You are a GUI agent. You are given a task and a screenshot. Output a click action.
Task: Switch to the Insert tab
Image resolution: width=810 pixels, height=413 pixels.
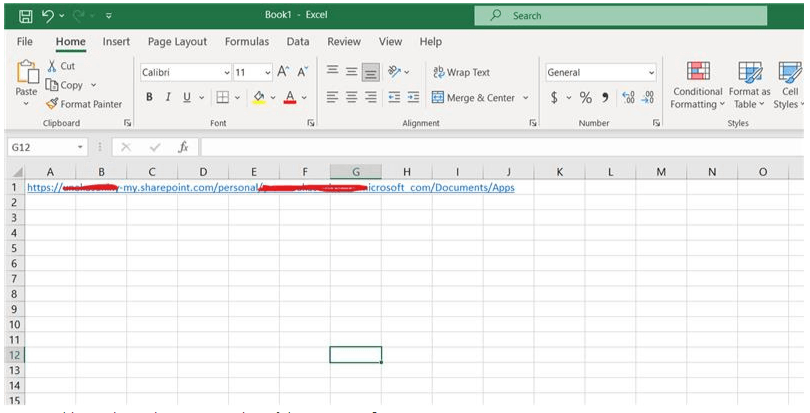(116, 41)
